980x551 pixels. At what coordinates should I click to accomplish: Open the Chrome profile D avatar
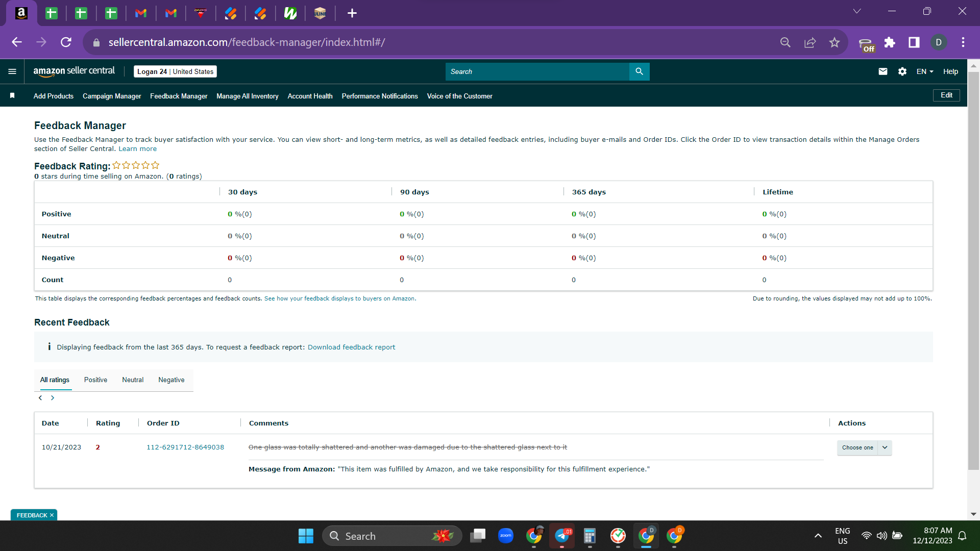[939, 42]
